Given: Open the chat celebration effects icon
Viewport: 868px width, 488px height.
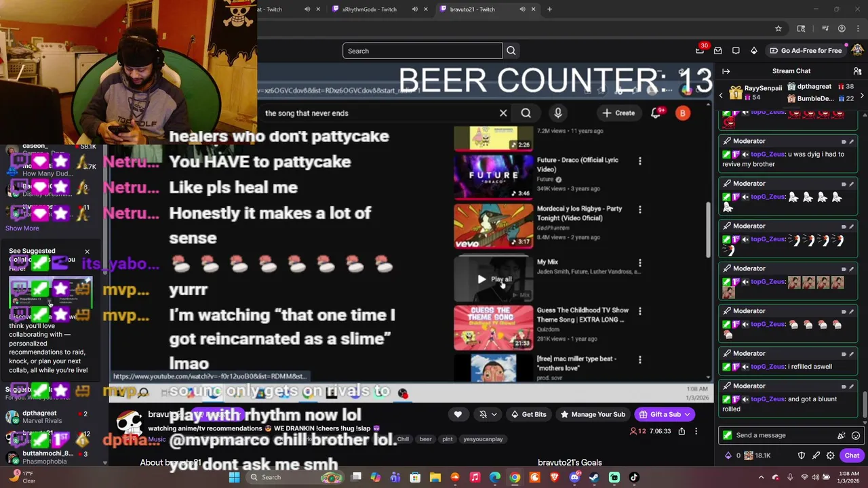Looking at the screenshot, I should 842,435.
